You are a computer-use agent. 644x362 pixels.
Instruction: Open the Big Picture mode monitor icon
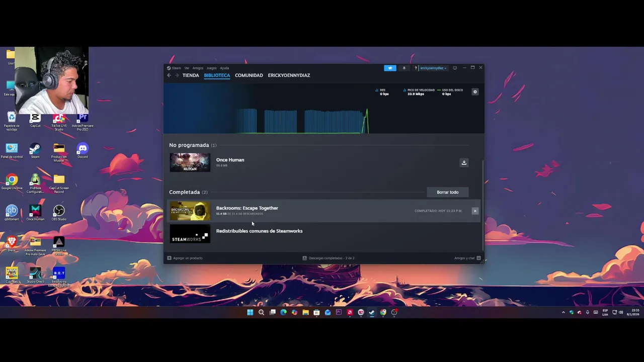(455, 68)
